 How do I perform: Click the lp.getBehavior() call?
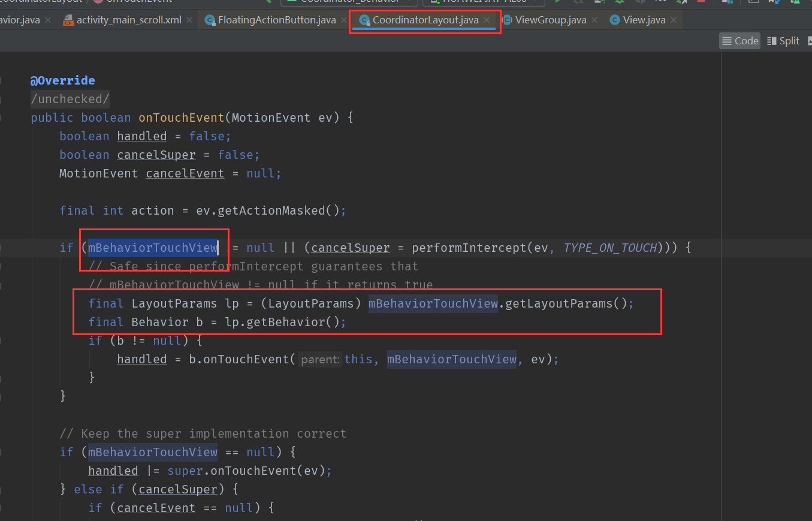283,322
